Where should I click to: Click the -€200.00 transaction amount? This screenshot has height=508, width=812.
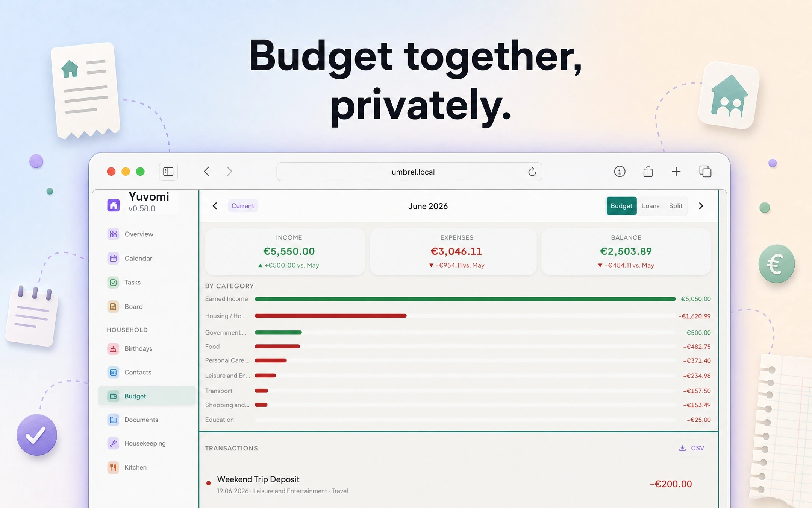pos(671,484)
